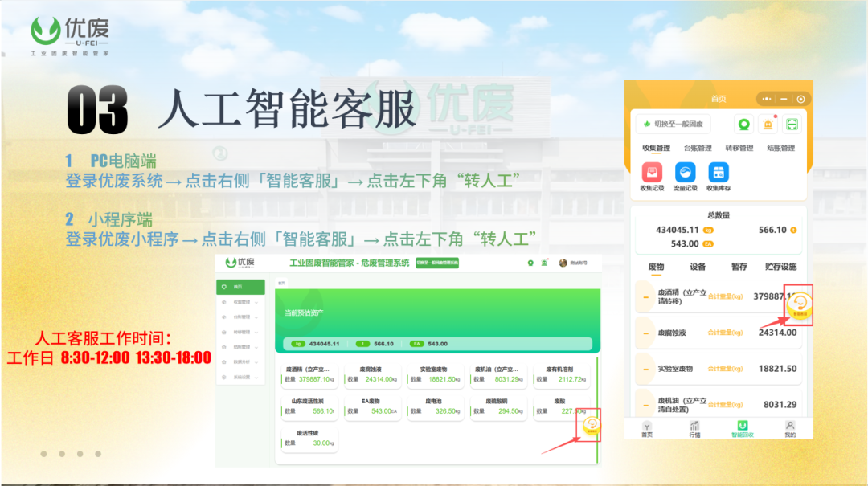Open the 废活性碳 30.00kg card
Viewport: 868px width, 486px height.
coord(309,439)
